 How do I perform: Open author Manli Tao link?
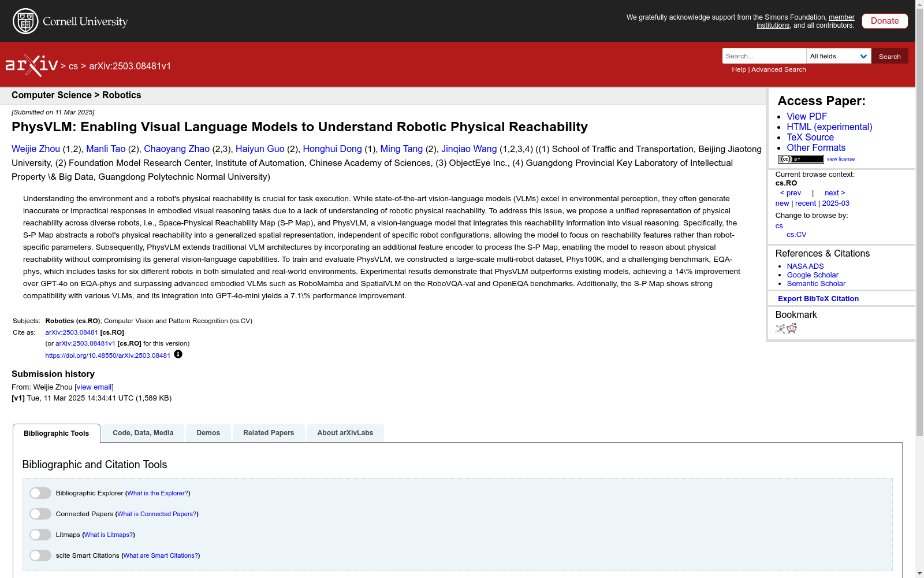106,149
